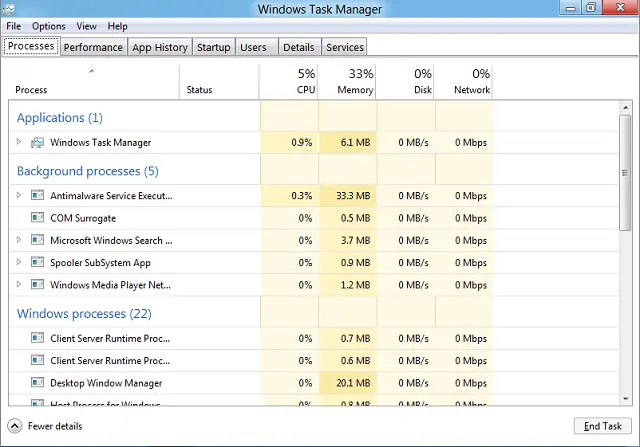
Task: Click the 20.1 MB memory value
Action: (353, 383)
